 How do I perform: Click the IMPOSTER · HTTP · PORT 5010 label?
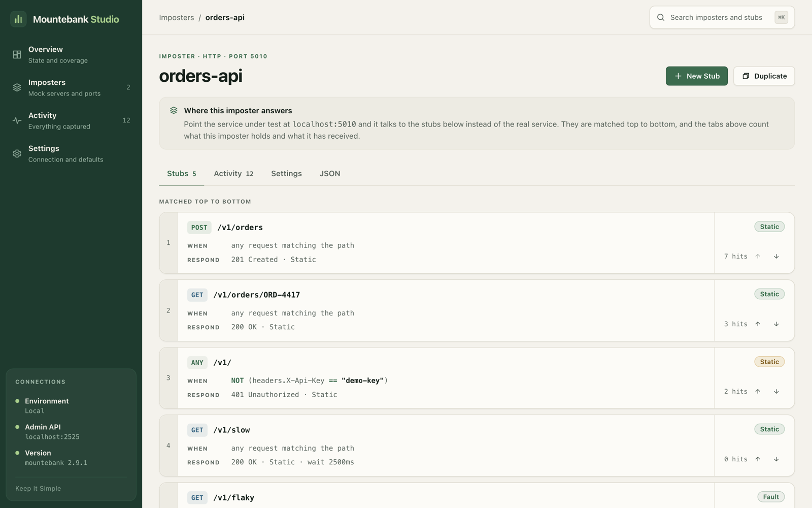point(213,56)
